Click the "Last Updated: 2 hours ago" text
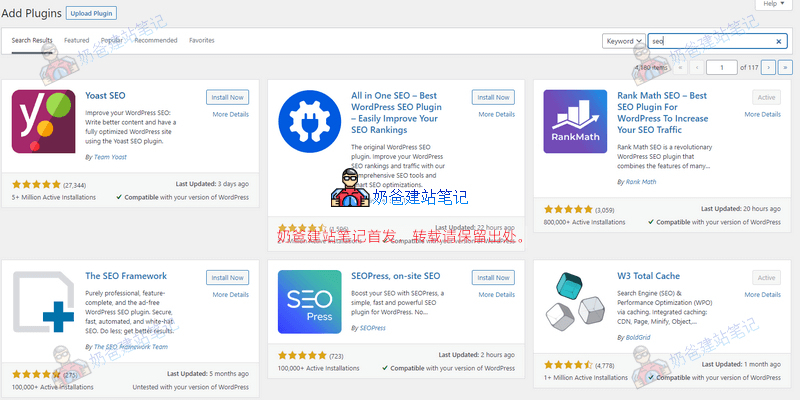This screenshot has width=800, height=400. 477,355
